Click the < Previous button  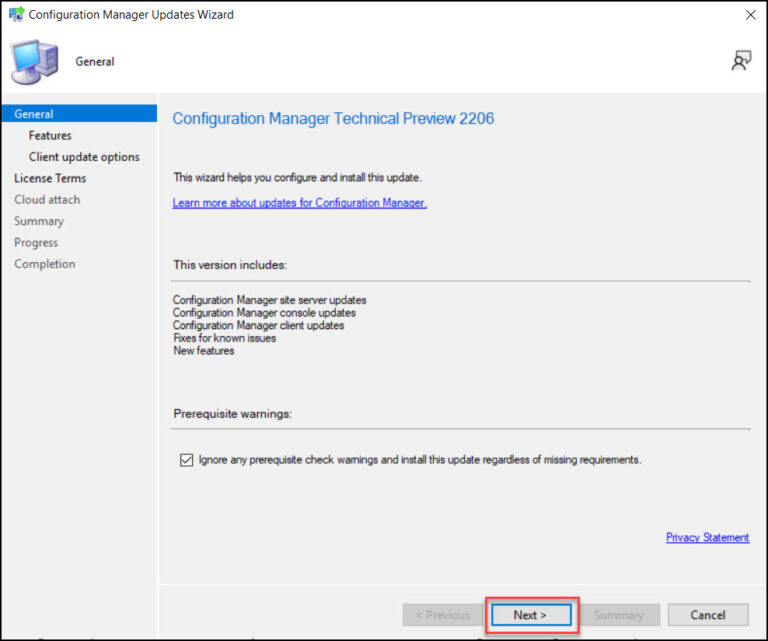click(443, 615)
